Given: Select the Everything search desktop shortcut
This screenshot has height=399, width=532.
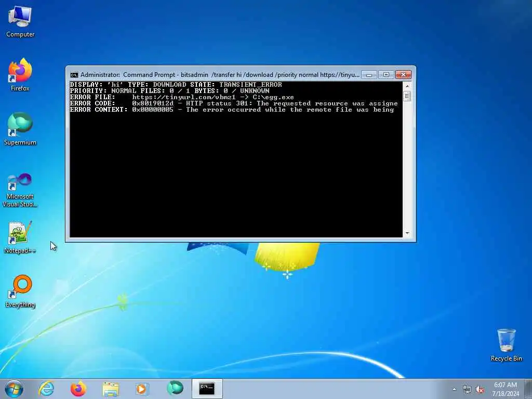Looking at the screenshot, I should point(20,291).
